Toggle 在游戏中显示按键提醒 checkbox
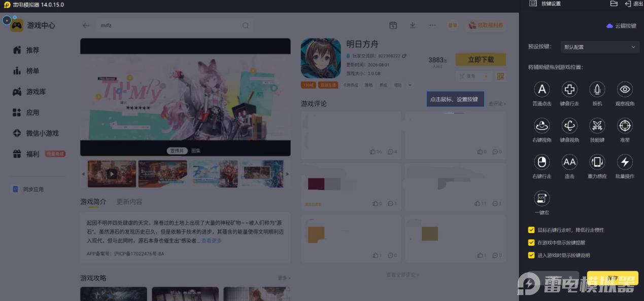This screenshot has width=644, height=301. click(531, 243)
